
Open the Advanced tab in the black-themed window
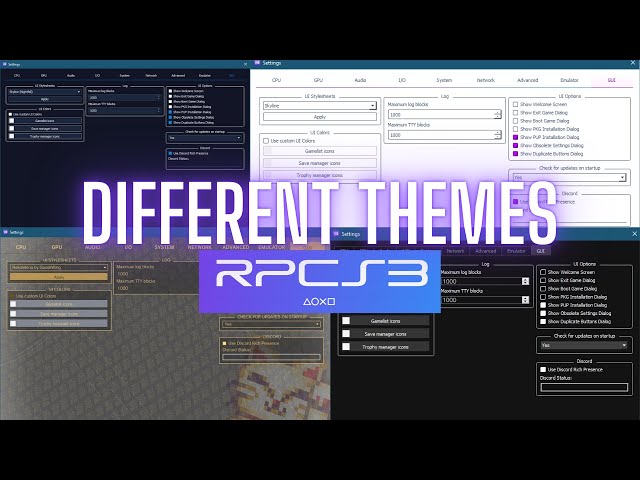point(485,251)
